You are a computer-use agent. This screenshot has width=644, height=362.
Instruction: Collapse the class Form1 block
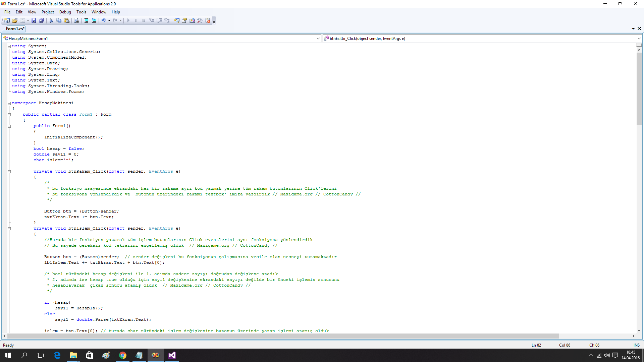coord(9,115)
